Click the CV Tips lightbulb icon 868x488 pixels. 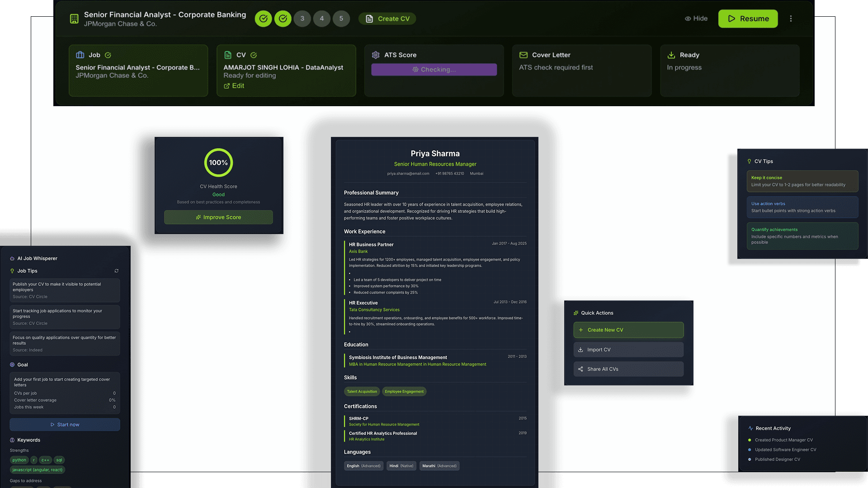coord(749,161)
